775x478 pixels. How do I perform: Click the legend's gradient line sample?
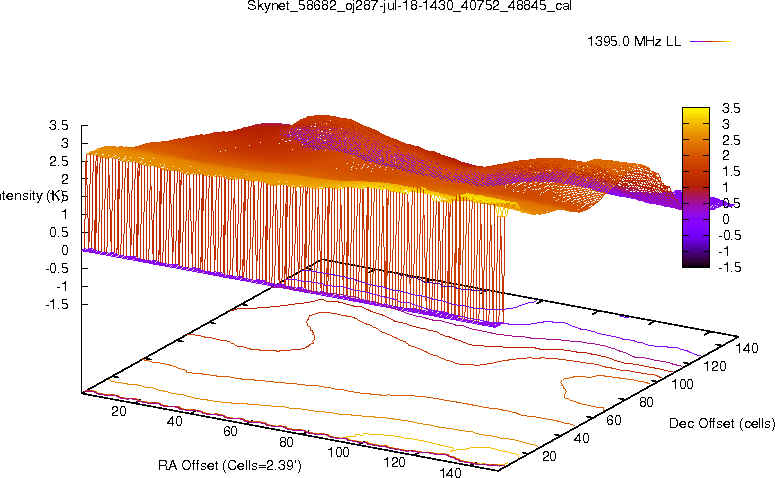pyautogui.click(x=710, y=42)
